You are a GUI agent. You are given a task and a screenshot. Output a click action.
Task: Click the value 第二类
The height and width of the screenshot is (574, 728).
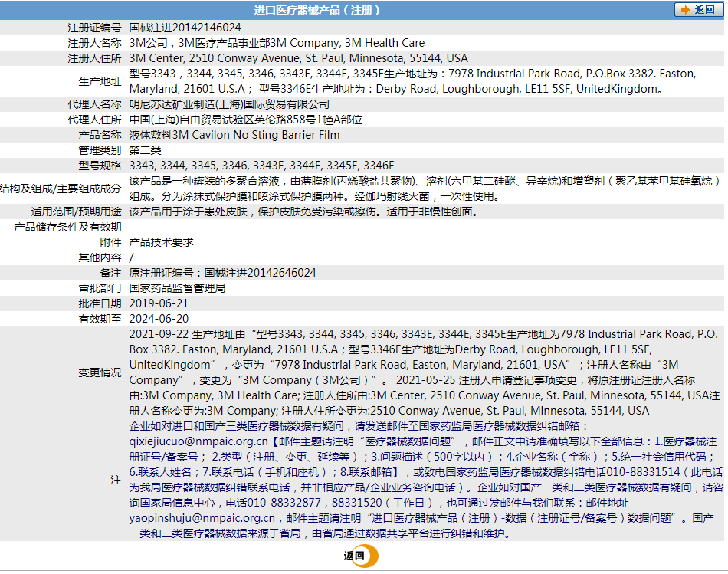point(146,150)
